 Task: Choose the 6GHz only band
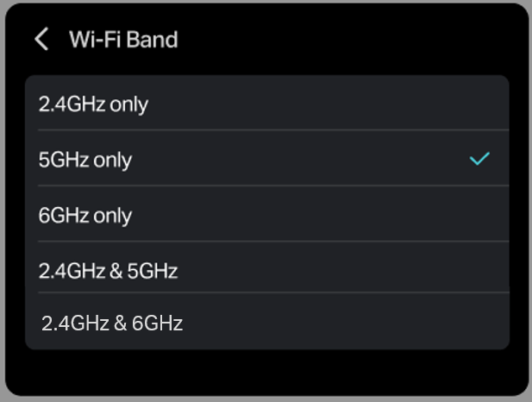point(85,215)
